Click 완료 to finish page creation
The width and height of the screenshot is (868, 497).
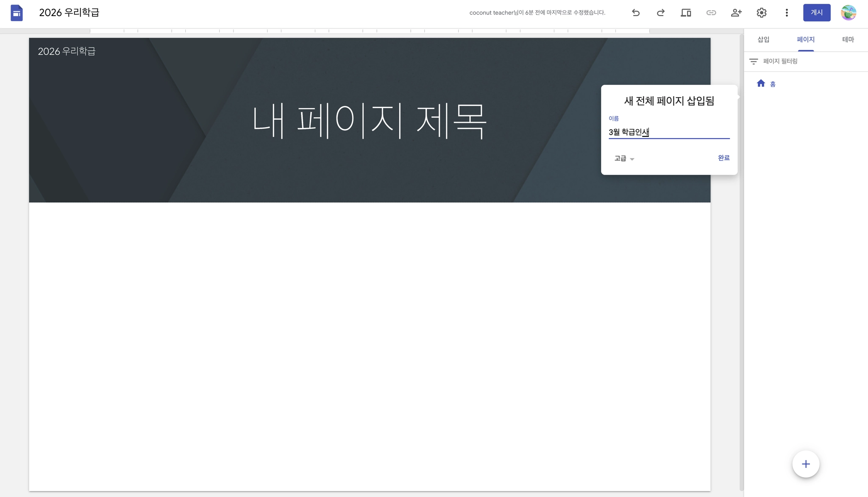tap(723, 158)
